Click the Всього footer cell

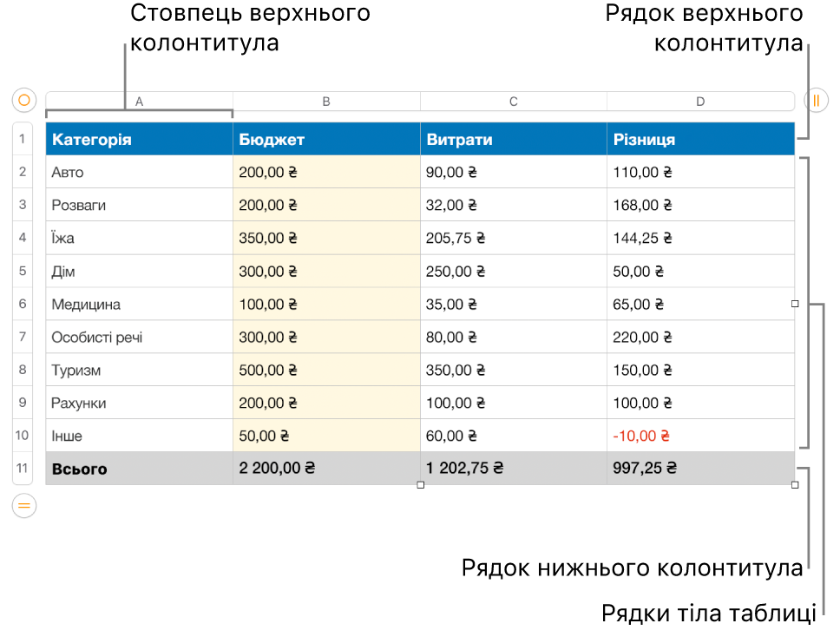click(140, 469)
